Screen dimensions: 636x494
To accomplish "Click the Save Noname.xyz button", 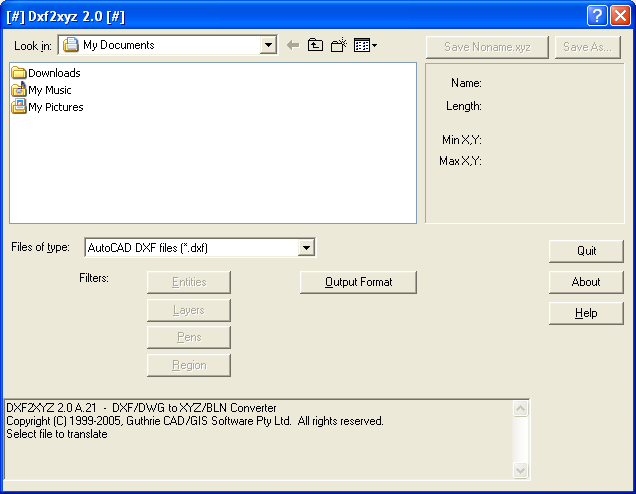I will pos(487,47).
